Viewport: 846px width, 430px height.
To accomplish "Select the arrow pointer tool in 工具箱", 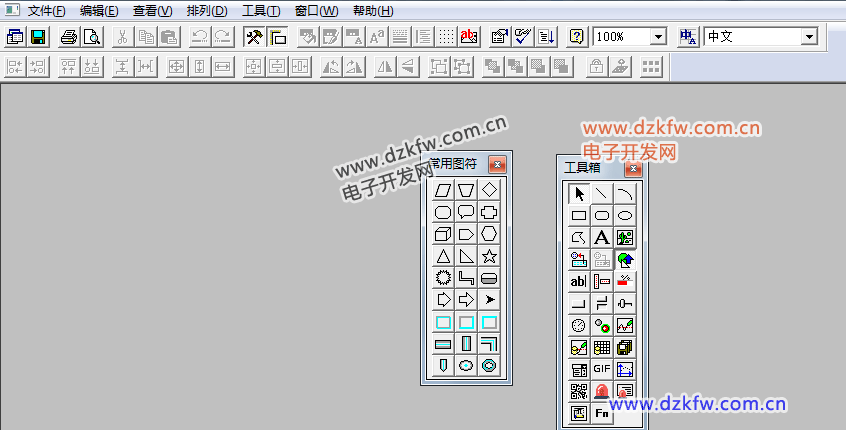I will pyautogui.click(x=579, y=193).
